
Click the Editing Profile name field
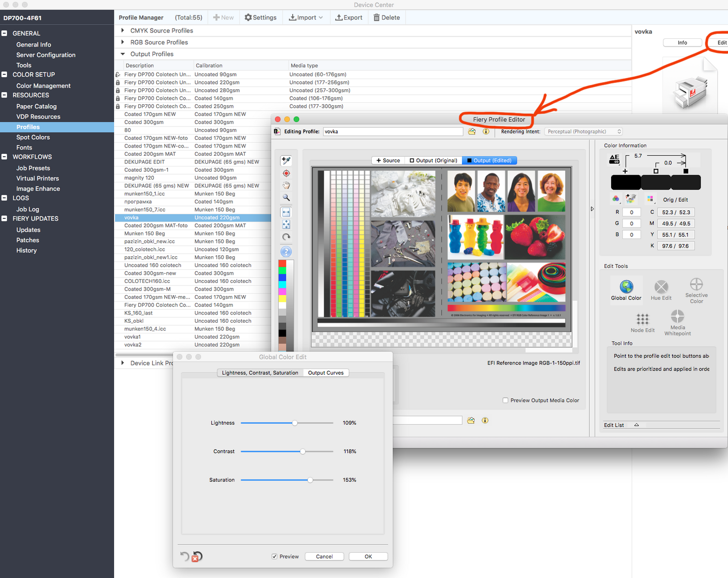click(x=393, y=132)
